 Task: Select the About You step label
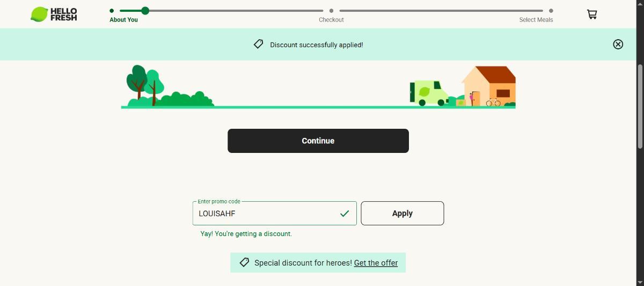(123, 20)
